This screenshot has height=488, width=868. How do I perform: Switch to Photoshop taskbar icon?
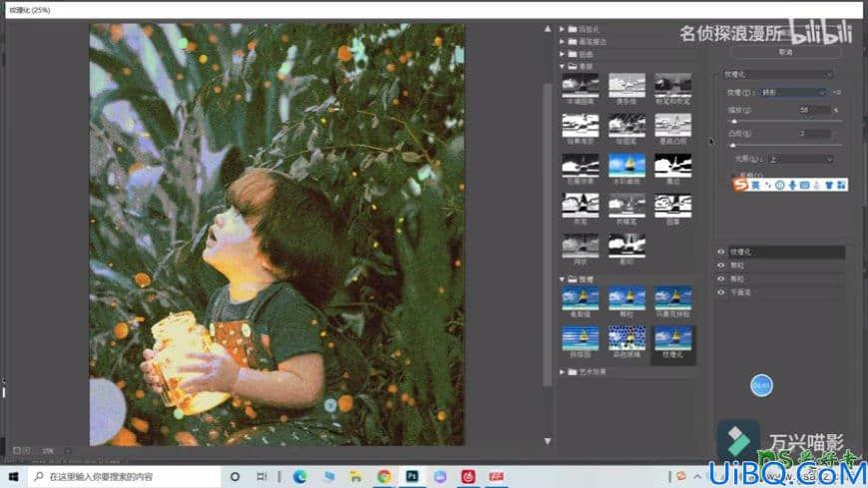412,476
